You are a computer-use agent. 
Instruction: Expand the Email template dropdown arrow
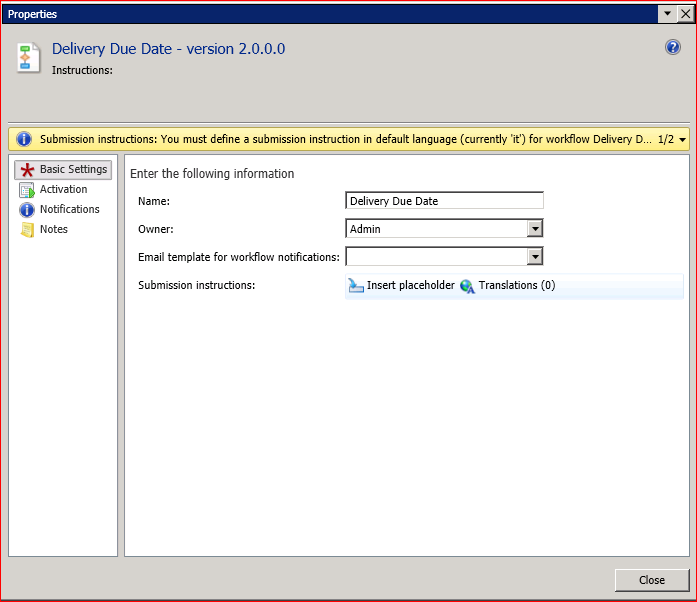[535, 257]
